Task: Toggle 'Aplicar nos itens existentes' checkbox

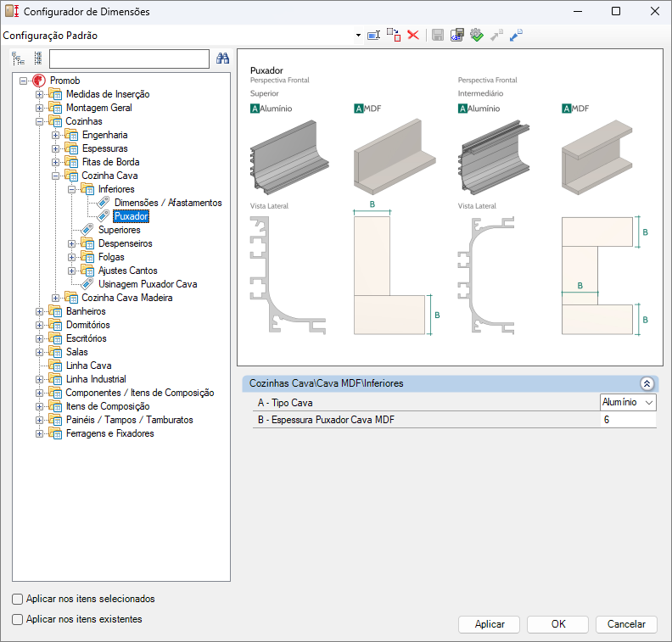Action: pyautogui.click(x=18, y=619)
